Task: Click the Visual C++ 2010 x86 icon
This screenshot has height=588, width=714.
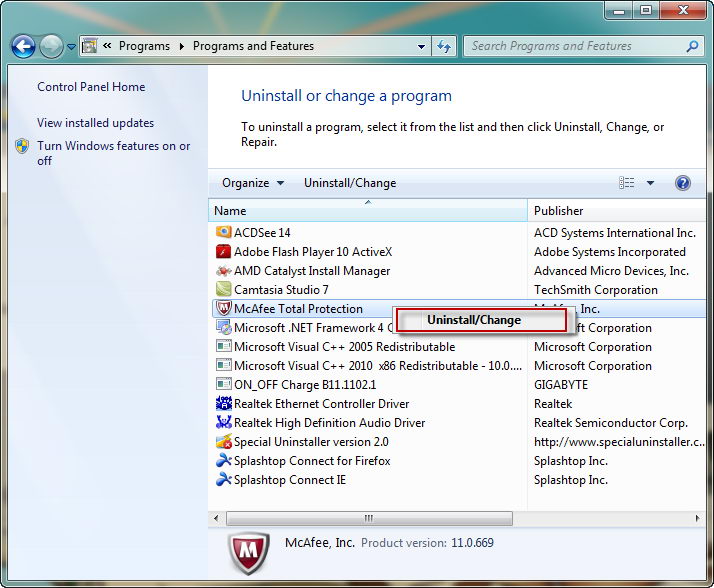Action: tap(224, 365)
